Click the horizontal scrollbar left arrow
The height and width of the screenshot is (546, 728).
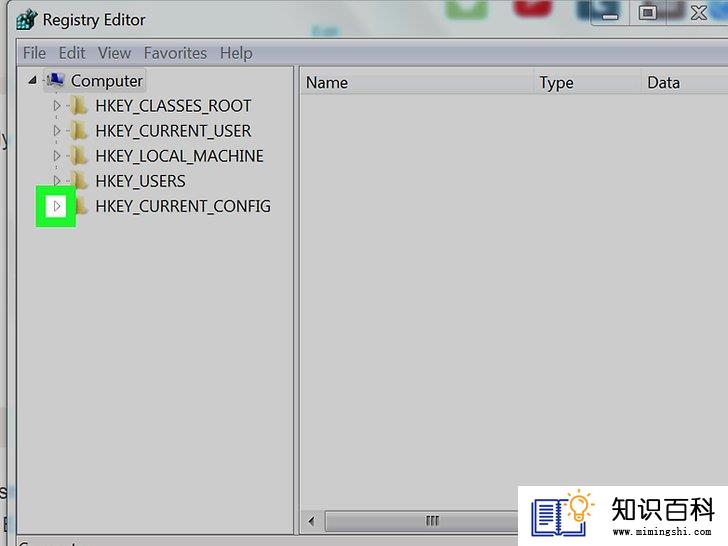pos(312,521)
